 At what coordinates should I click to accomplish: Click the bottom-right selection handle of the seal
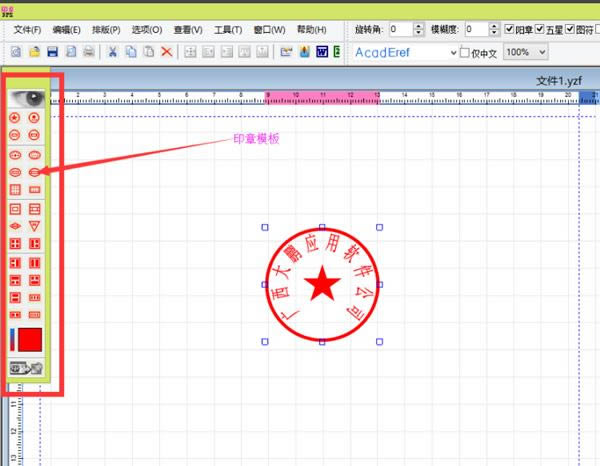point(379,341)
